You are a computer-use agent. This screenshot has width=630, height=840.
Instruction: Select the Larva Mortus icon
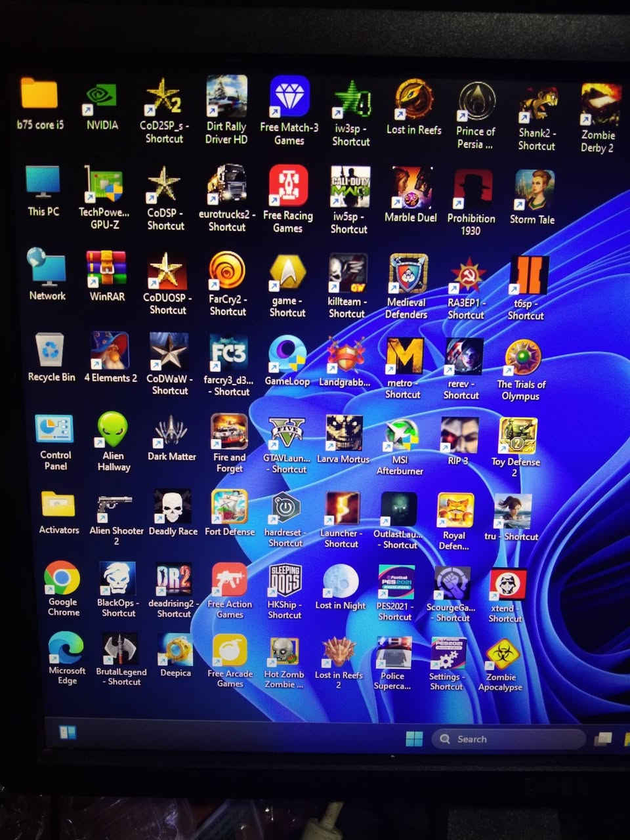344,434
